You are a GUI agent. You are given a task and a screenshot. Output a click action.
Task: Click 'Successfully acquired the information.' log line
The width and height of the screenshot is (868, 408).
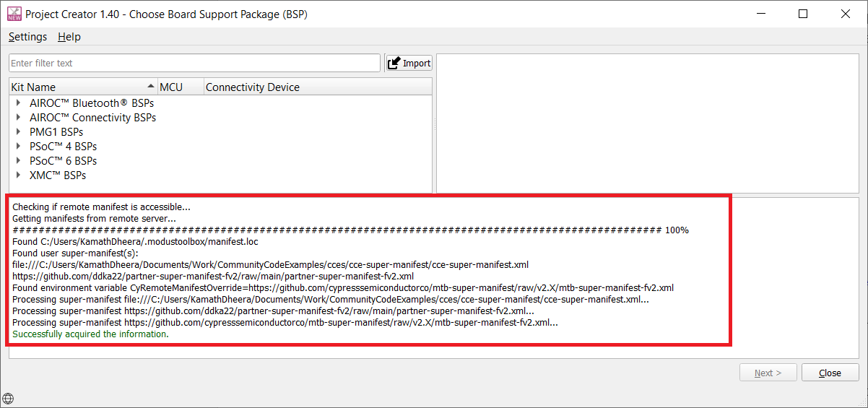click(90, 334)
